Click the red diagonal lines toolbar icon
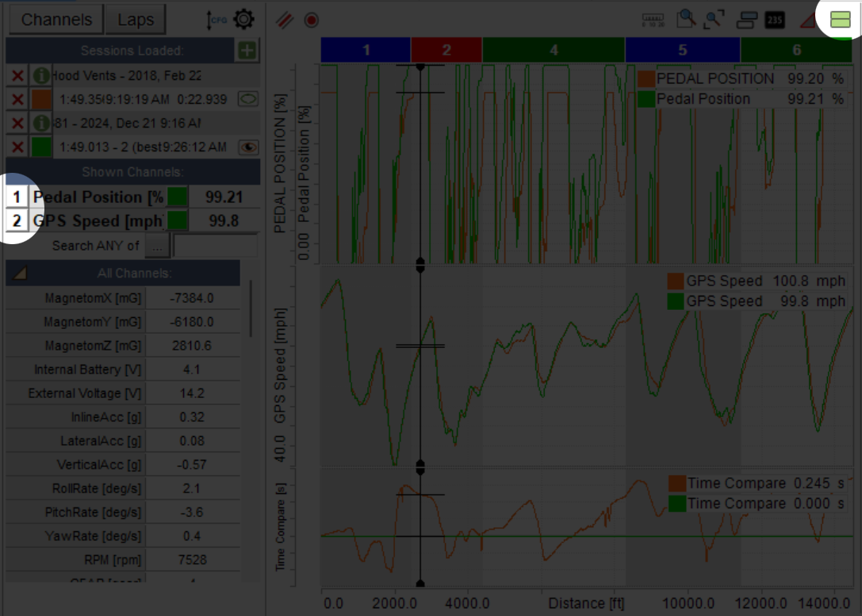The height and width of the screenshot is (616, 862). pos(284,21)
